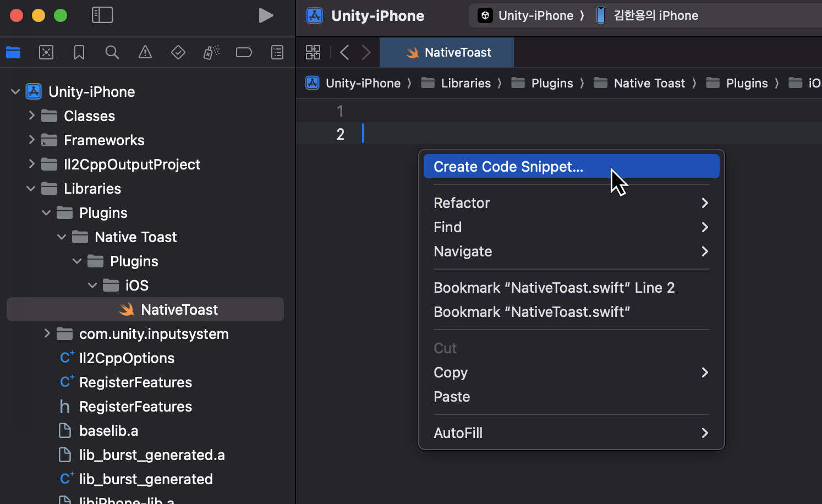Choose the 김한용의 iPhone run destination

click(656, 15)
